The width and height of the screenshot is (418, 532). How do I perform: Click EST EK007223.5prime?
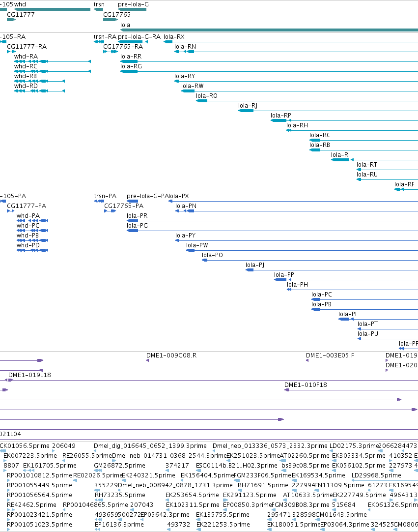[30, 456]
